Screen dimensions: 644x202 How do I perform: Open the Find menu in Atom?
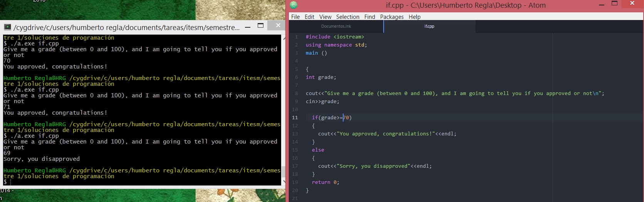[369, 17]
